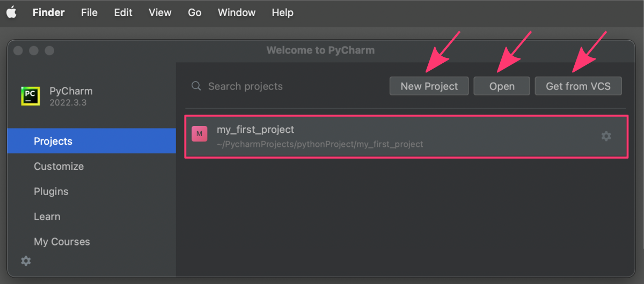
Task: Switch to the Customize tab
Action: (x=59, y=167)
